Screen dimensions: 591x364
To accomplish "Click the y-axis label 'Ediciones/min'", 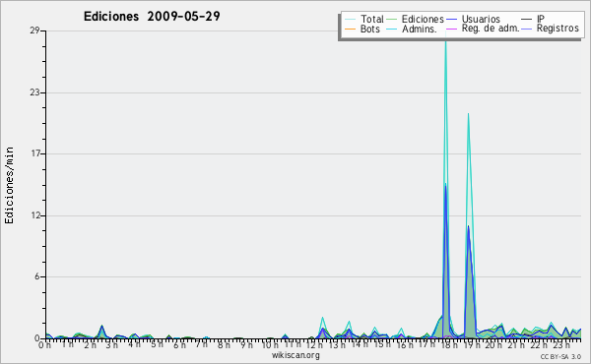I will pyautogui.click(x=9, y=185).
